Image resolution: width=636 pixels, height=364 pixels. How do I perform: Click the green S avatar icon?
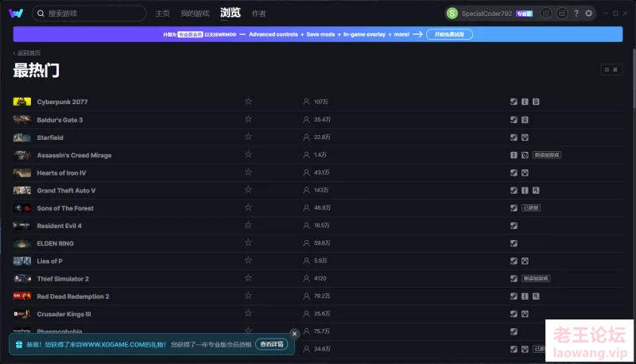(452, 14)
